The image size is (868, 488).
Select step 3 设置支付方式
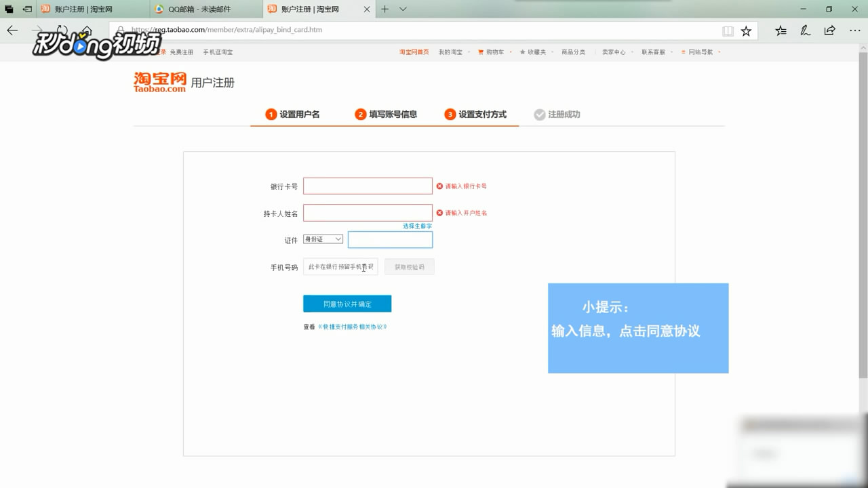475,115
